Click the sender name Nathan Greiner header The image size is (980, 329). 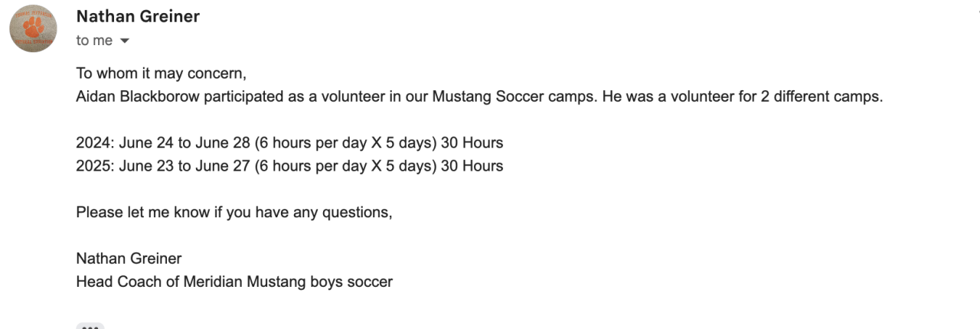pos(138,17)
